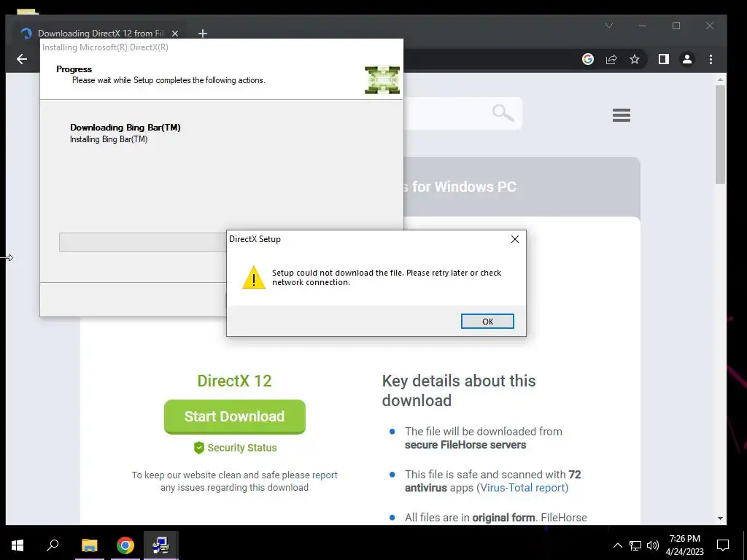Select the Downloading DirectX 12 tab
This screenshot has width=747, height=560.
100,34
